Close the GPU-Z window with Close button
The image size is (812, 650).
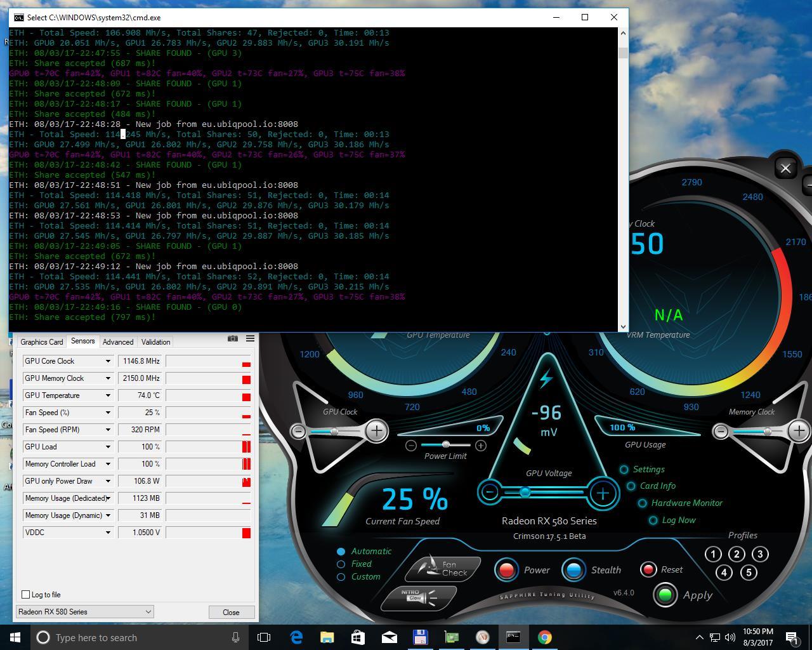231,612
